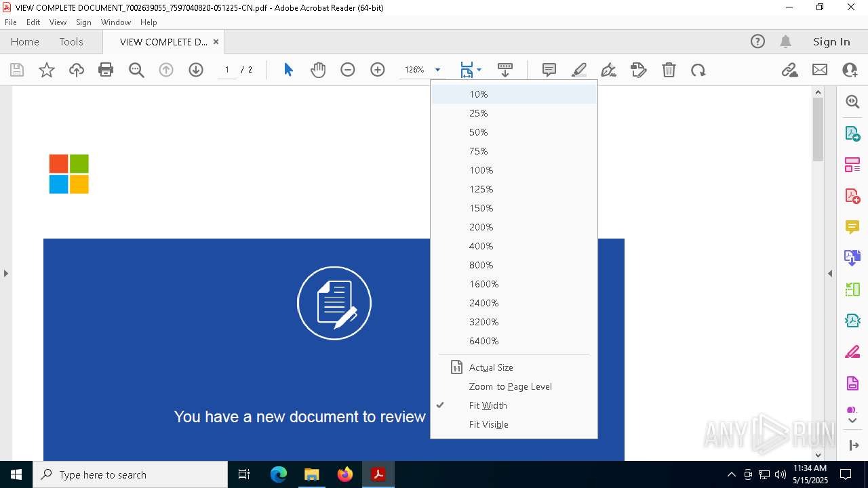Screen dimensions: 868x488
Task: Select 6400% zoom entry
Action: [514, 341]
